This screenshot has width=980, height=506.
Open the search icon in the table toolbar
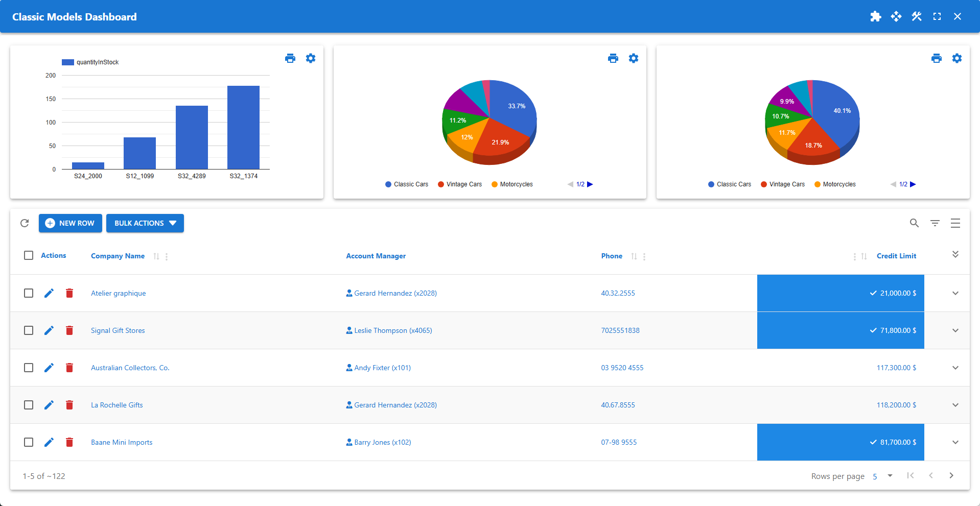tap(914, 223)
